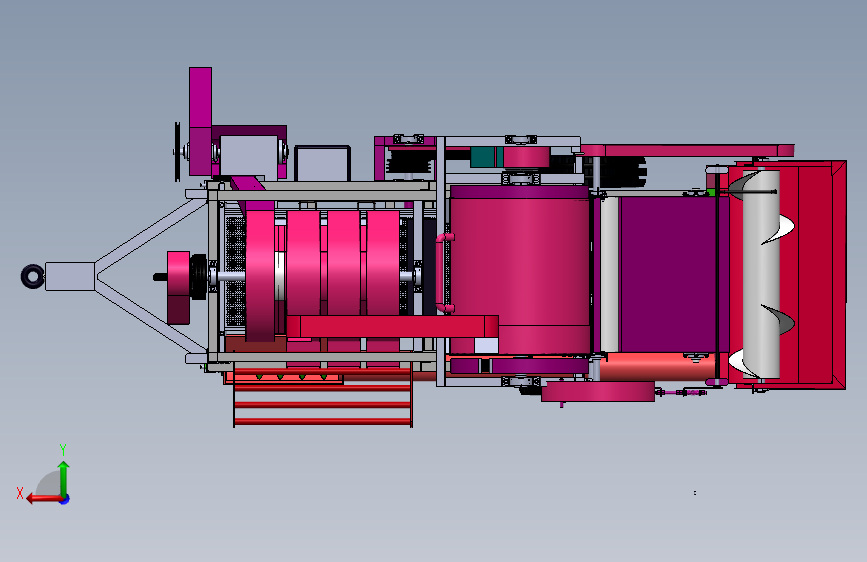Viewport: 867px width, 562px height.
Task: Select the long red horizontal beam across drums
Action: coord(393,326)
